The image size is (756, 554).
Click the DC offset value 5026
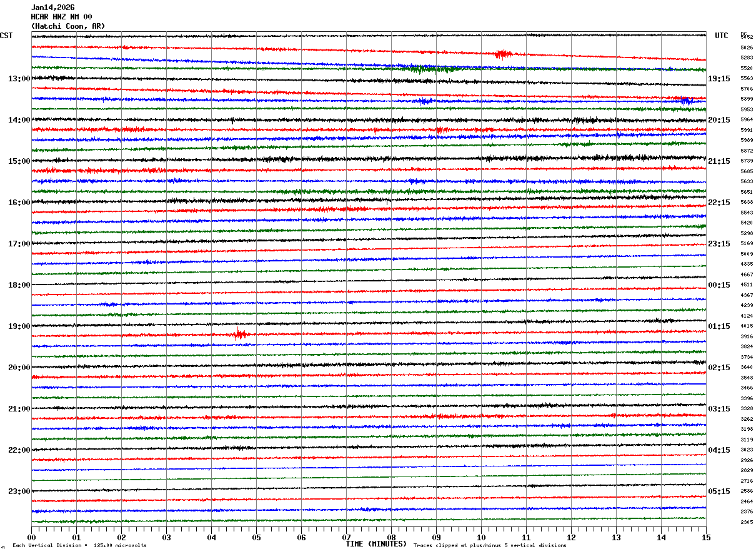(747, 48)
